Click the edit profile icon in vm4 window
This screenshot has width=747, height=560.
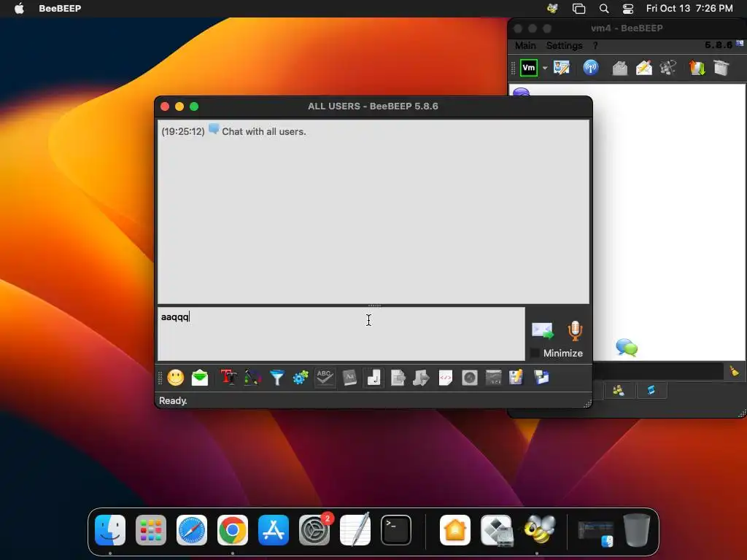click(x=561, y=68)
